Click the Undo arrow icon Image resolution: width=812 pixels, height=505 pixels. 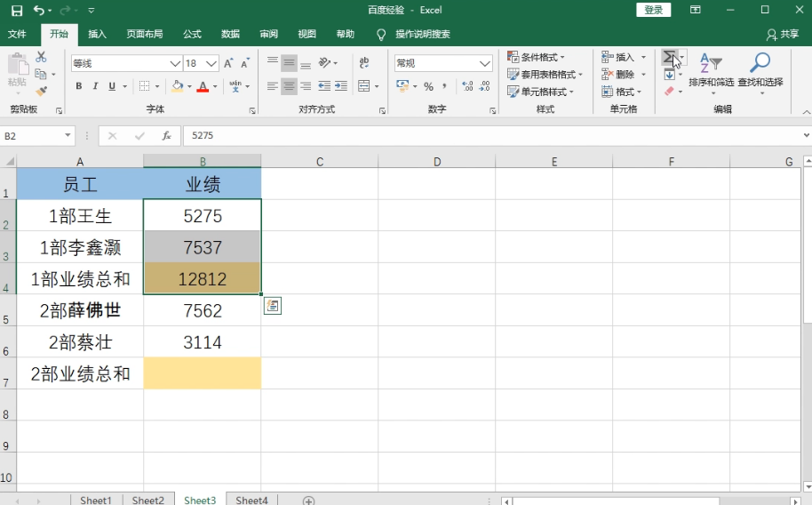point(39,11)
